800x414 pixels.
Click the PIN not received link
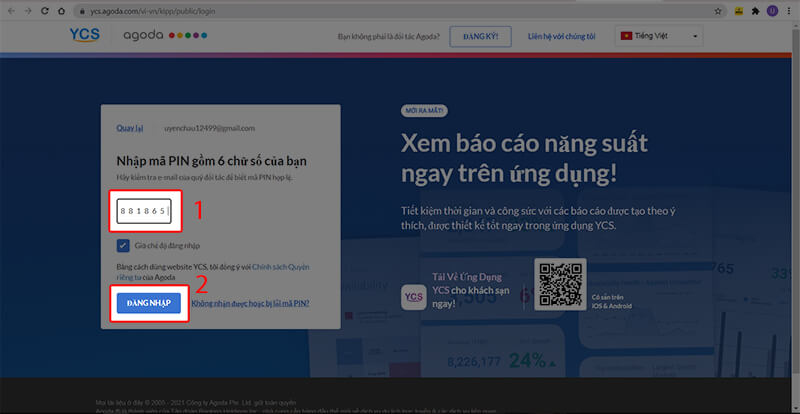point(250,303)
